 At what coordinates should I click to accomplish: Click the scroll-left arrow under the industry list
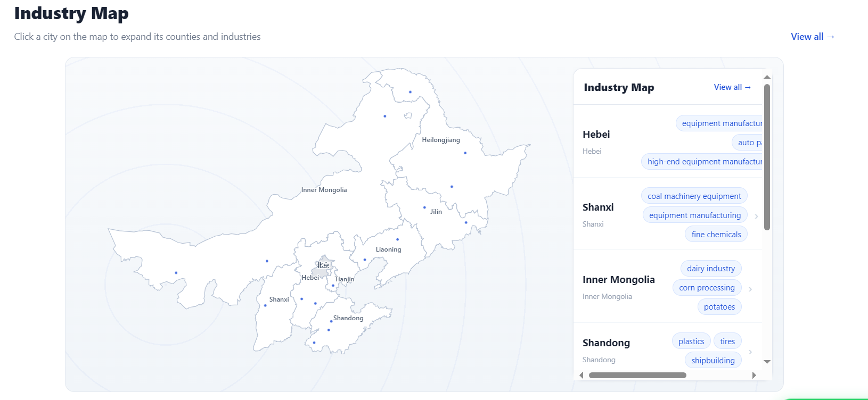point(581,375)
